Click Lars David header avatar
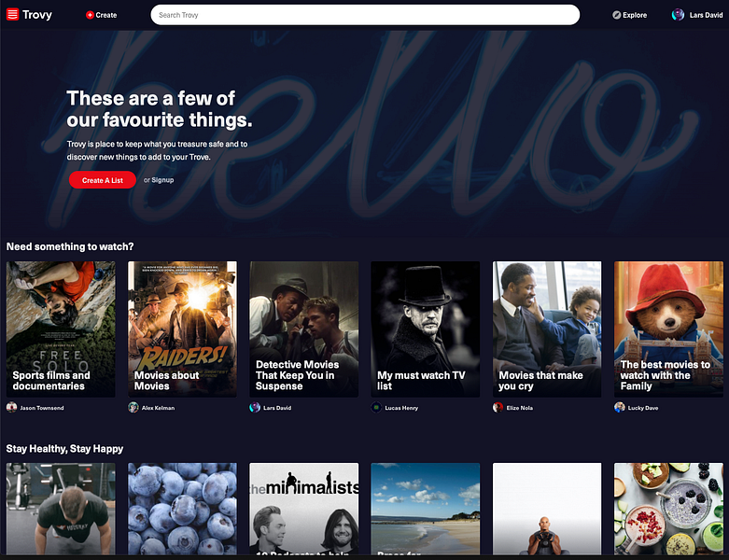 (x=678, y=15)
